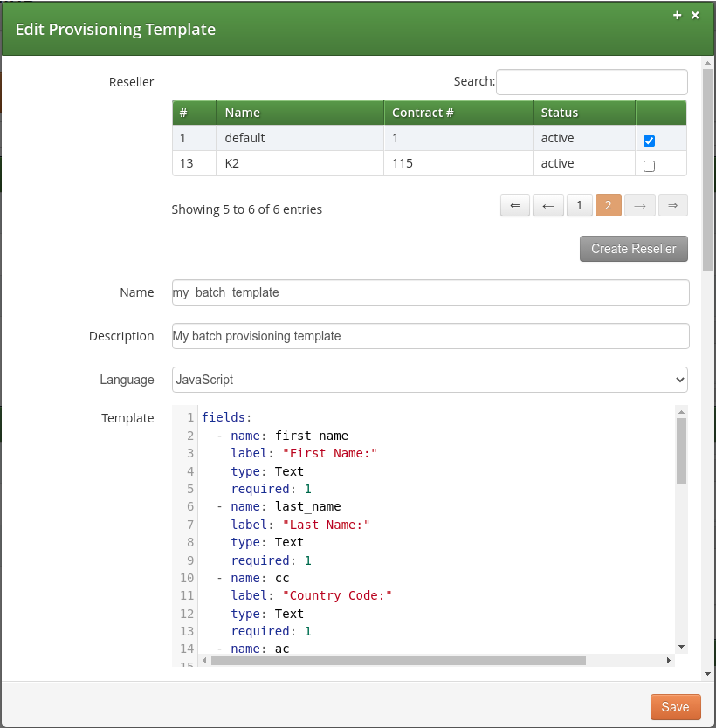The height and width of the screenshot is (728, 716).
Task: Go to previous page with left arrow
Action: click(x=547, y=204)
